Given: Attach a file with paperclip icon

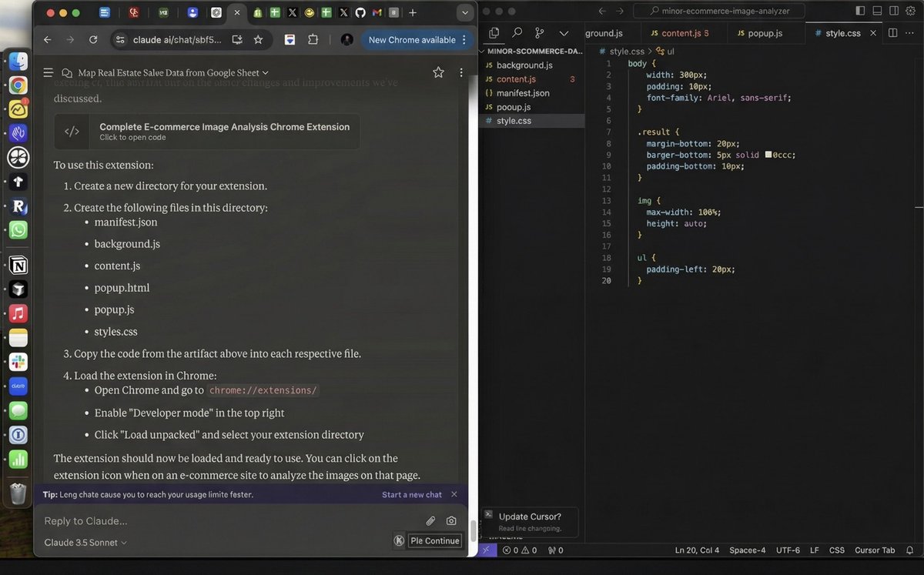Looking at the screenshot, I should tap(431, 521).
